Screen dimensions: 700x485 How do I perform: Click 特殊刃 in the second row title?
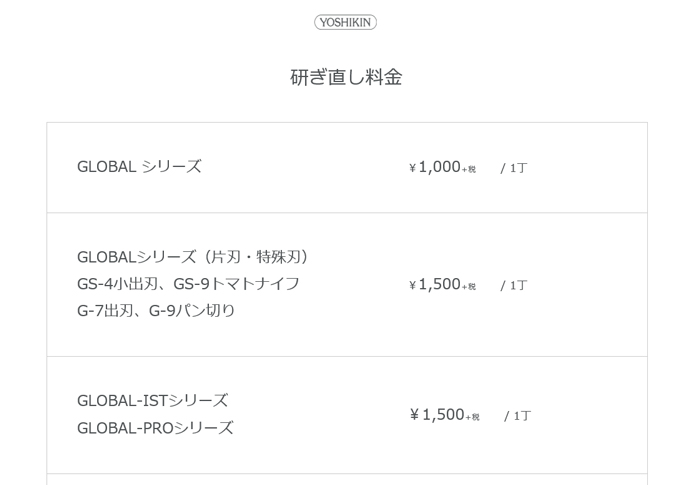tap(278, 257)
